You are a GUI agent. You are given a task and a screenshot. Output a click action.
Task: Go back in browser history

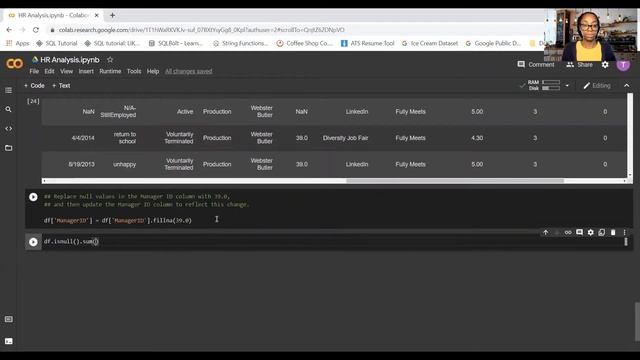(x=9, y=30)
